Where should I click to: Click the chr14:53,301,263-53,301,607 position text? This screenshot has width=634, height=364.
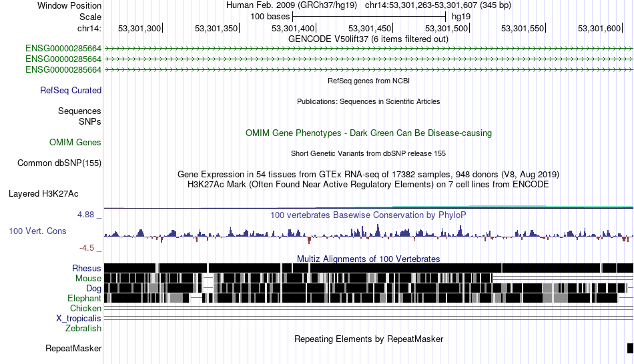[438, 5]
